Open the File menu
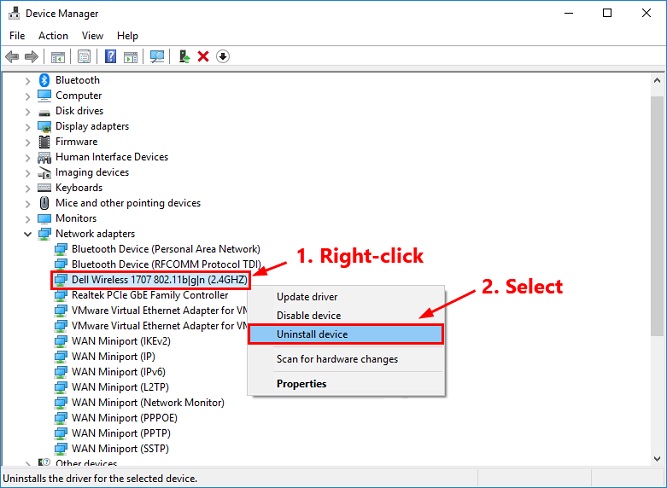 pos(17,35)
